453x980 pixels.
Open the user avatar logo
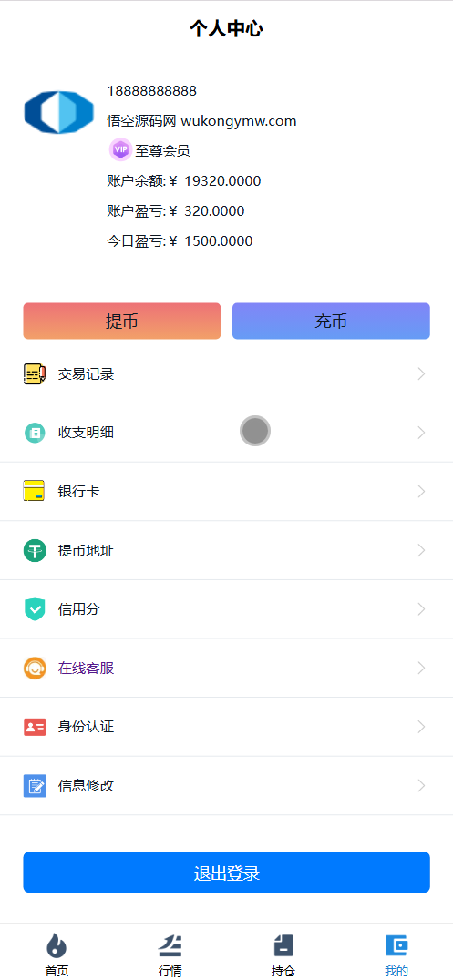[x=58, y=113]
